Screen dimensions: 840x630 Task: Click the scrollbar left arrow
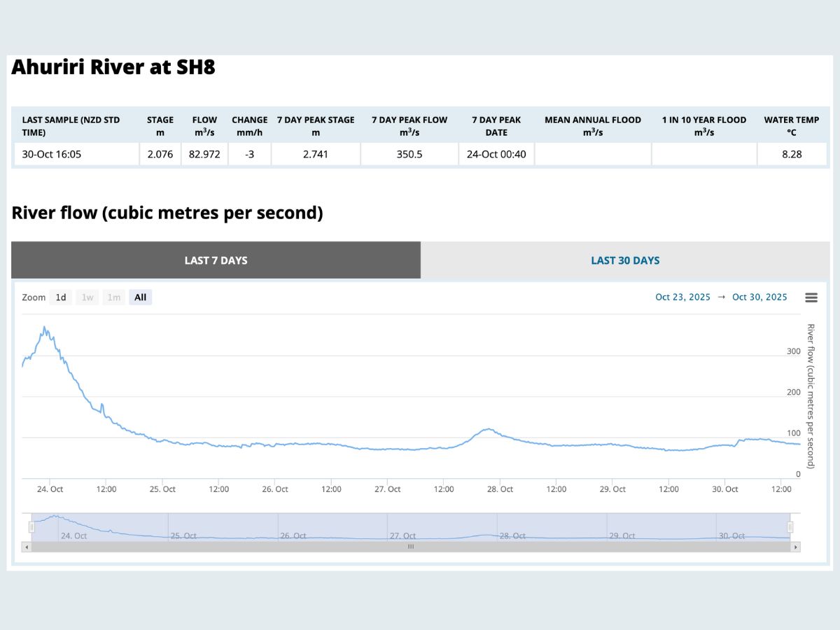click(x=27, y=547)
